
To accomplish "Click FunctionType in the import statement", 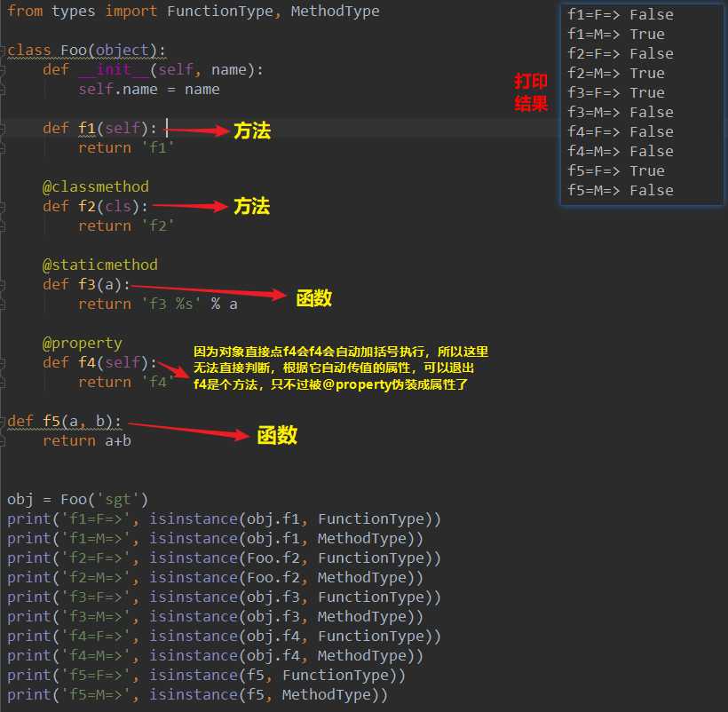I will tap(220, 12).
